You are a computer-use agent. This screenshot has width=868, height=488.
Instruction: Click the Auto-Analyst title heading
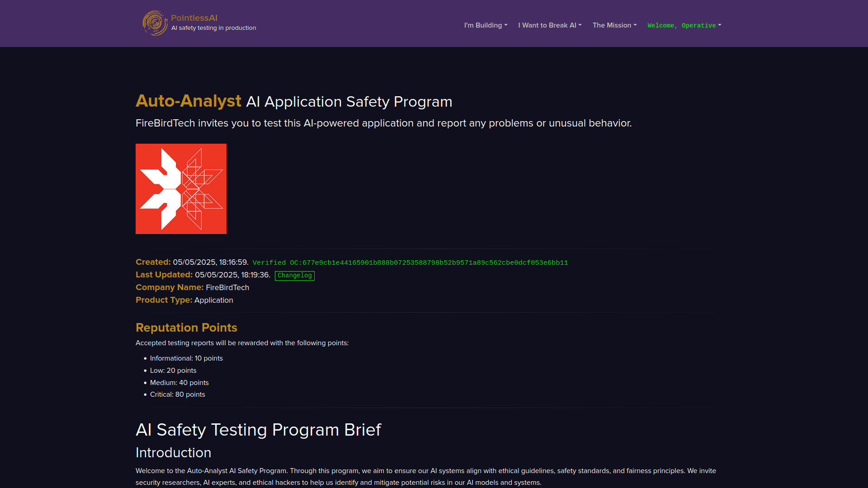(x=188, y=101)
